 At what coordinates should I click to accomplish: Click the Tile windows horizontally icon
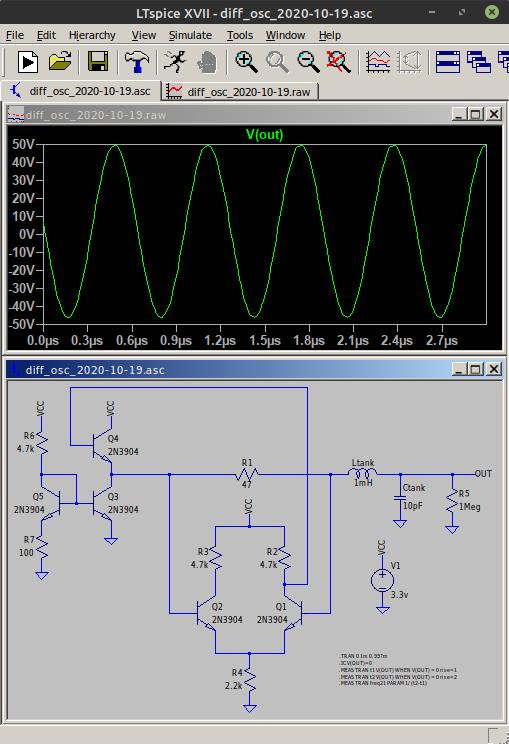pyautogui.click(x=447, y=62)
